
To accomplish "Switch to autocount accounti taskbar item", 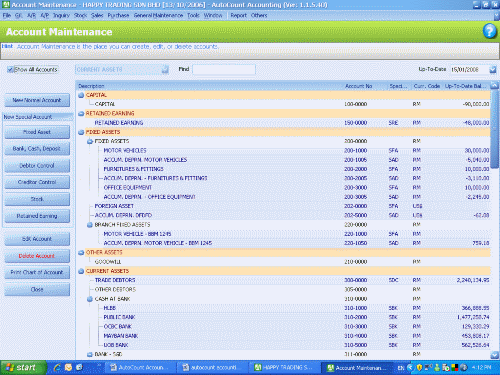I will tap(212, 368).
